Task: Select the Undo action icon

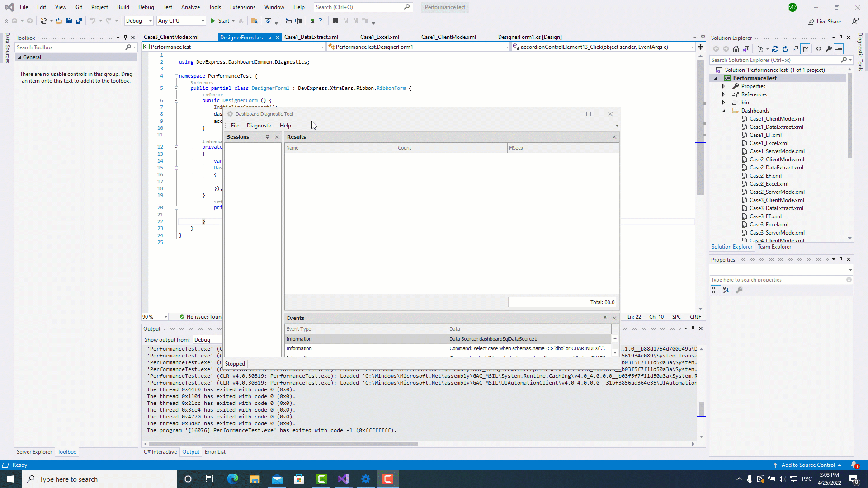Action: [x=92, y=20]
